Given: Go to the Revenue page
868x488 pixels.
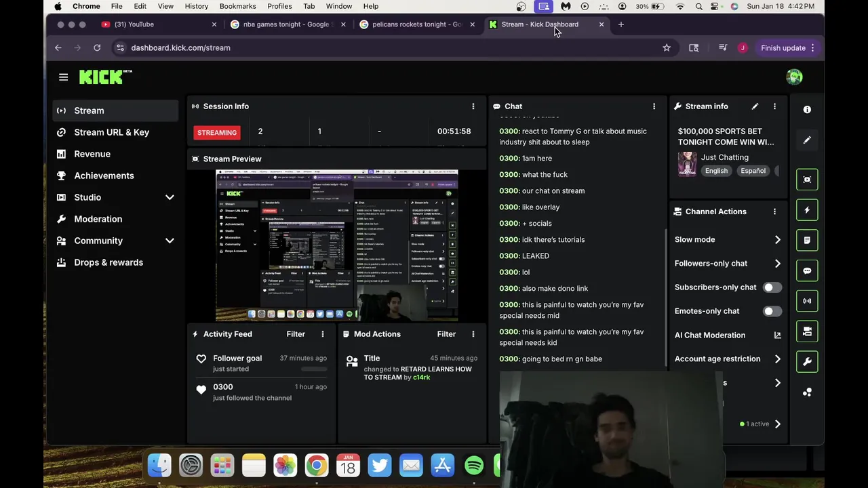Looking at the screenshot, I should (x=115, y=154).
